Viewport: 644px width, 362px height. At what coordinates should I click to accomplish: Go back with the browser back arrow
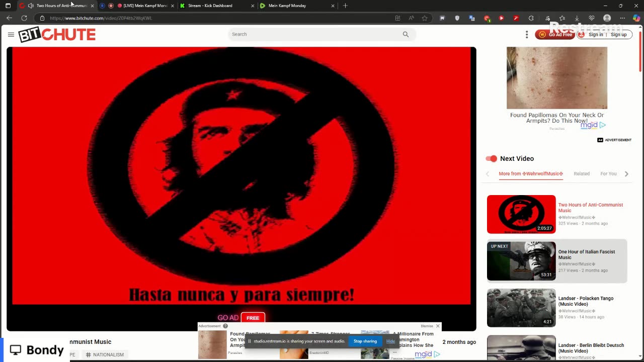pos(9,18)
